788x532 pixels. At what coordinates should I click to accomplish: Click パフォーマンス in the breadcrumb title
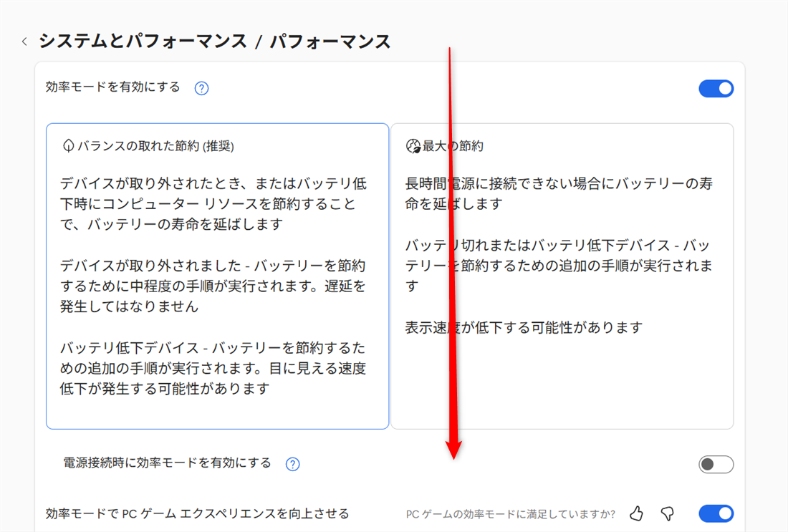click(x=331, y=41)
